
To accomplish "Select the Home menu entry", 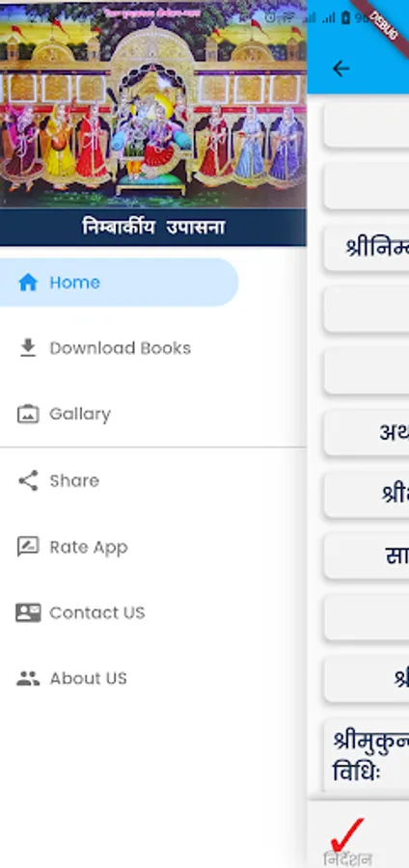I will (x=119, y=283).
